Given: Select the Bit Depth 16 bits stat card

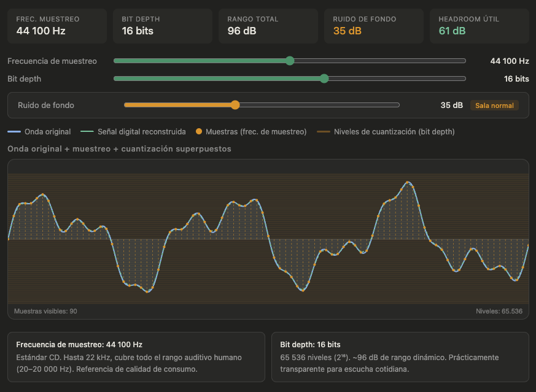Looking at the screenshot, I should pyautogui.click(x=163, y=26).
